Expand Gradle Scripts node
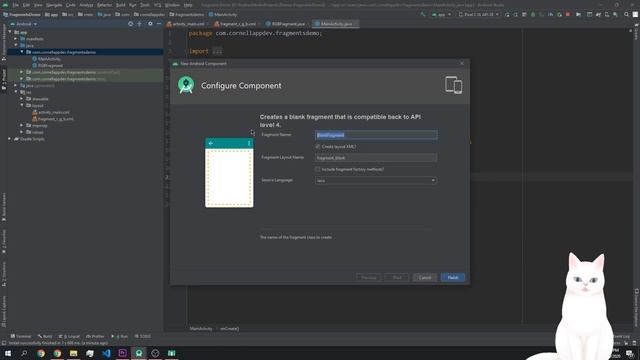The width and height of the screenshot is (640, 360). [x=9, y=139]
